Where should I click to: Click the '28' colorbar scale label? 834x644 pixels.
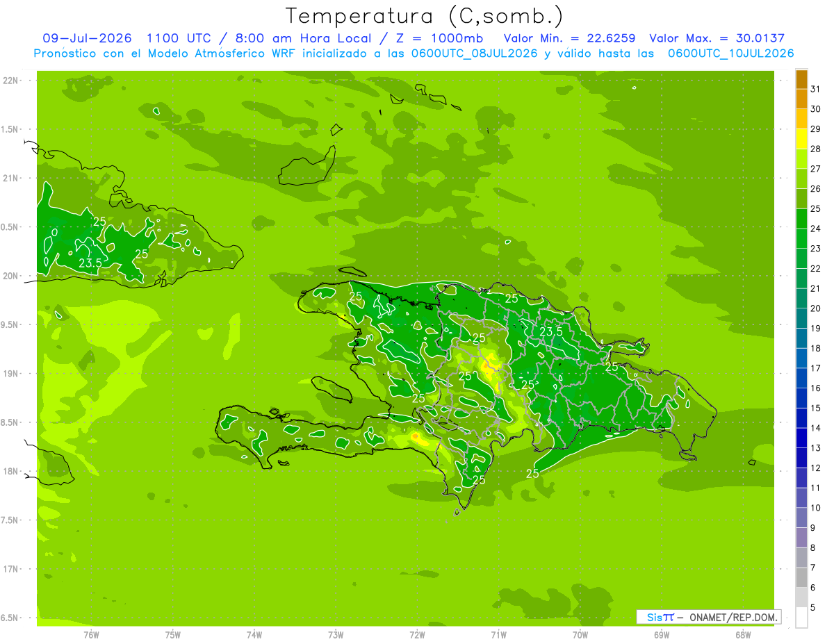tap(816, 149)
